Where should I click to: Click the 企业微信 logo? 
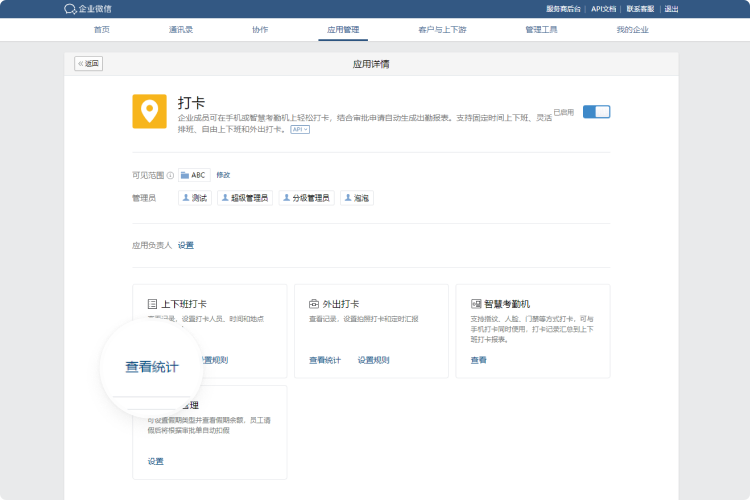pos(88,9)
